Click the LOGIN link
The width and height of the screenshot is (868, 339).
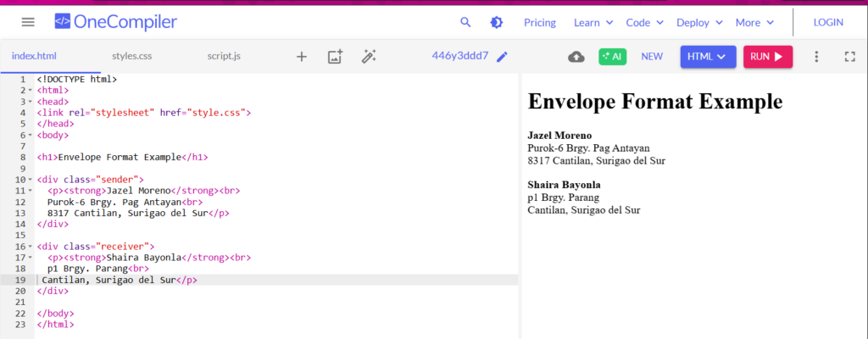(x=828, y=22)
